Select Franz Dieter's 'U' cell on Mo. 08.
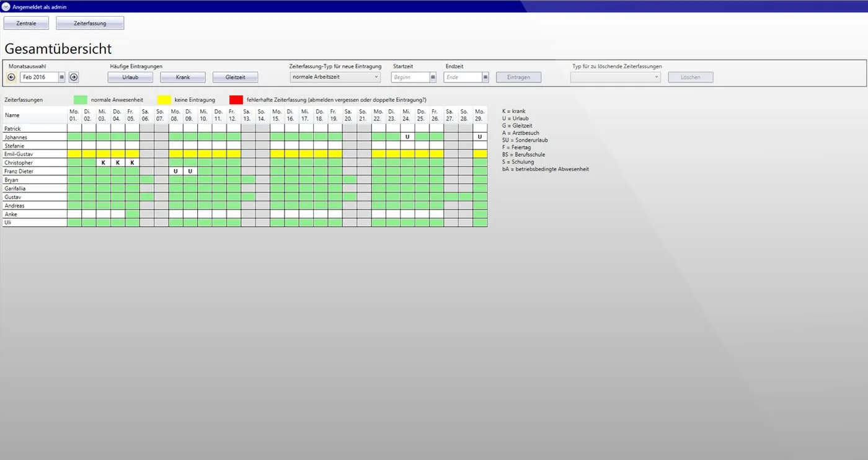The image size is (868, 460). pos(176,171)
